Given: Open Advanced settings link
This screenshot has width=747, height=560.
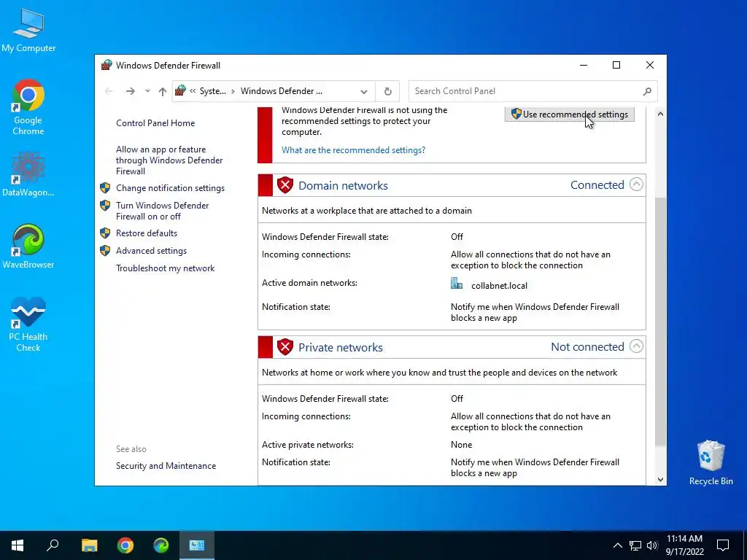Looking at the screenshot, I should click(x=152, y=251).
